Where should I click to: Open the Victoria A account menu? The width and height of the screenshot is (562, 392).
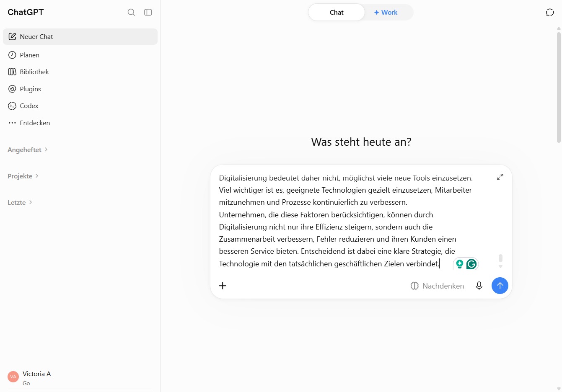[x=80, y=377]
